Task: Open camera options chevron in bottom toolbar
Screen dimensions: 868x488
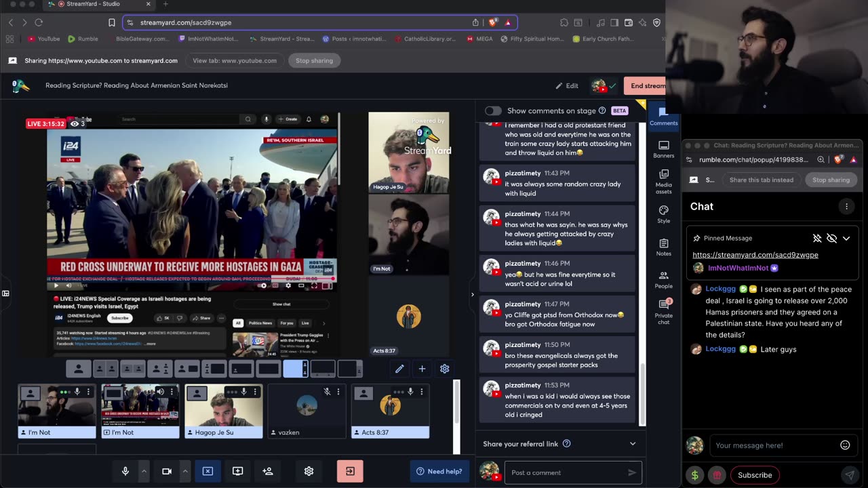Action: [x=184, y=471]
